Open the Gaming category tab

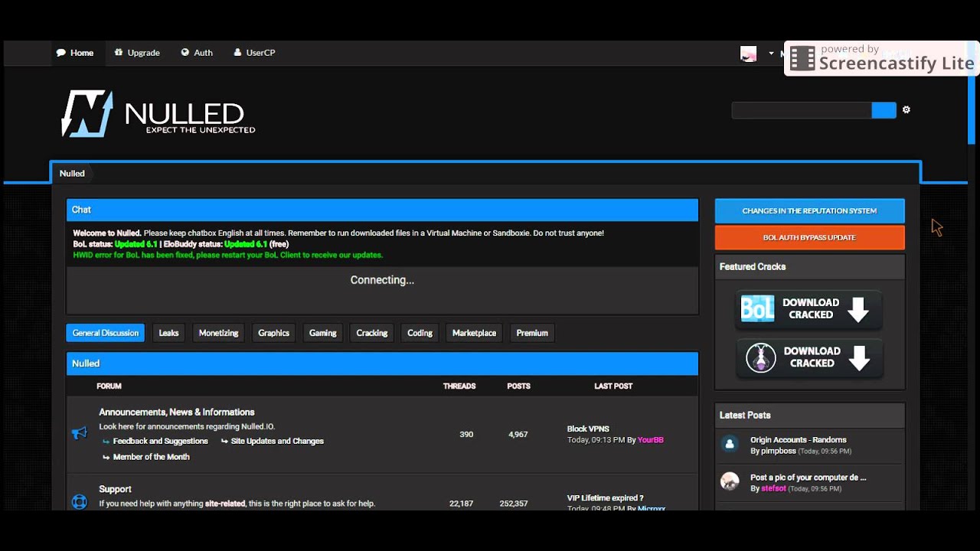322,333
